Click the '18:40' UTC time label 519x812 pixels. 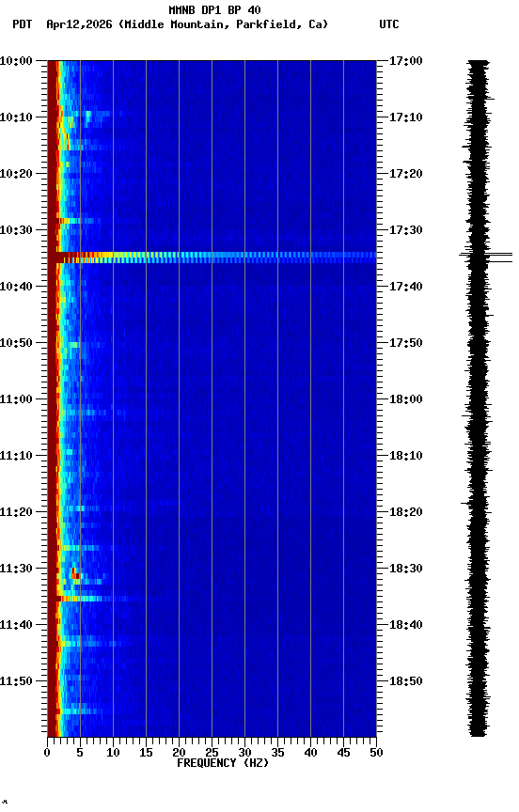pyautogui.click(x=405, y=625)
